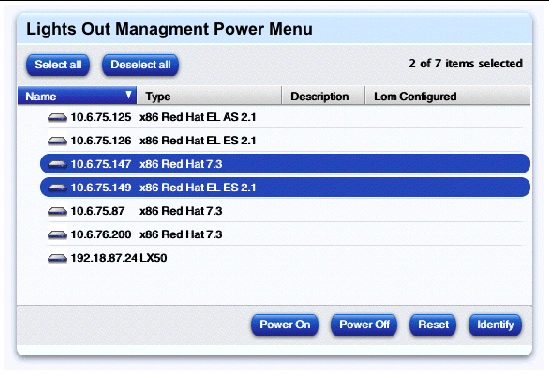Select host name 192.18.87.24

[104, 258]
